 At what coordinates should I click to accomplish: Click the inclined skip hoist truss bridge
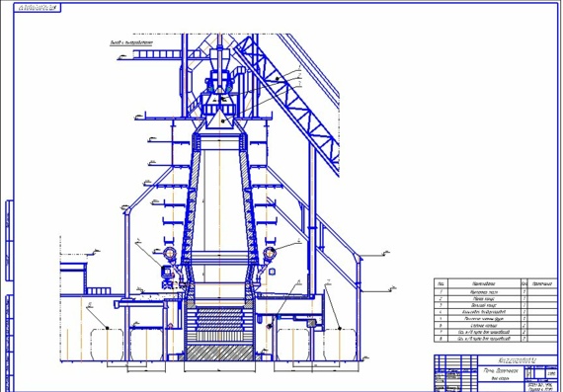coord(288,104)
